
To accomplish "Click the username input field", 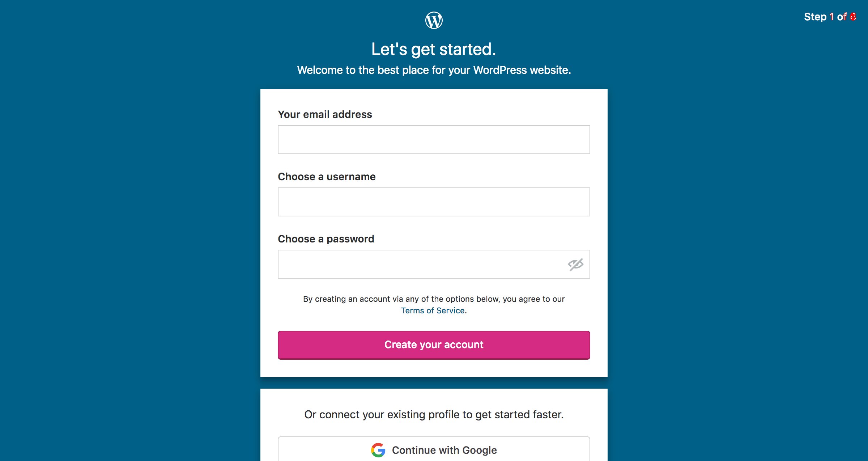I will pyautogui.click(x=434, y=202).
